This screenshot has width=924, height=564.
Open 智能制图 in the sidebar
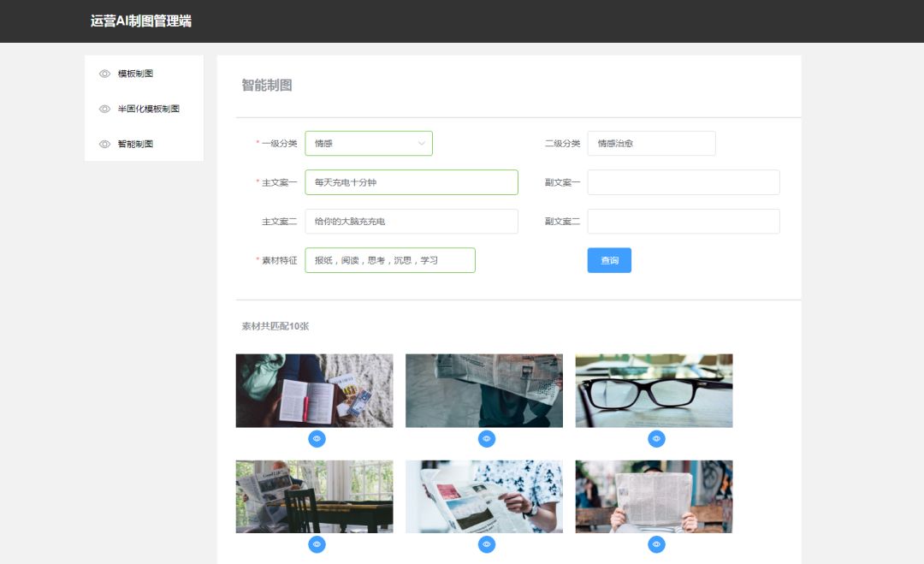click(135, 144)
